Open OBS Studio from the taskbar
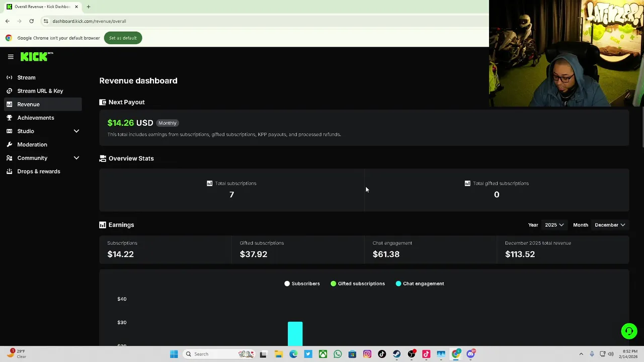Screen dimensions: 644x362 [412, 354]
